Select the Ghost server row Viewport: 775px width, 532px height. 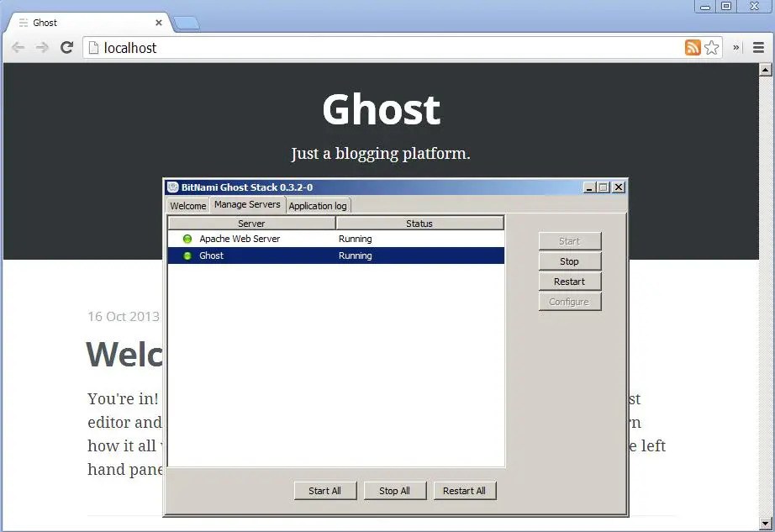pos(336,255)
